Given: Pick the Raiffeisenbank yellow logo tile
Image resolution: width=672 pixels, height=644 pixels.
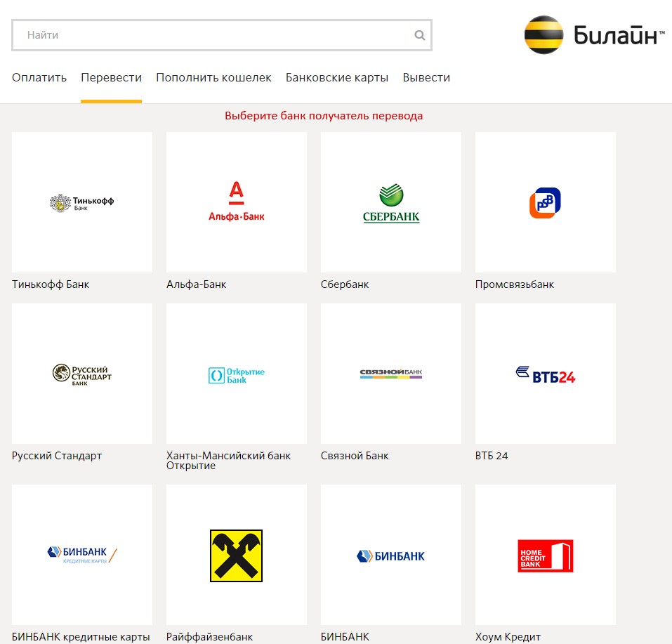Looking at the screenshot, I should click(237, 554).
